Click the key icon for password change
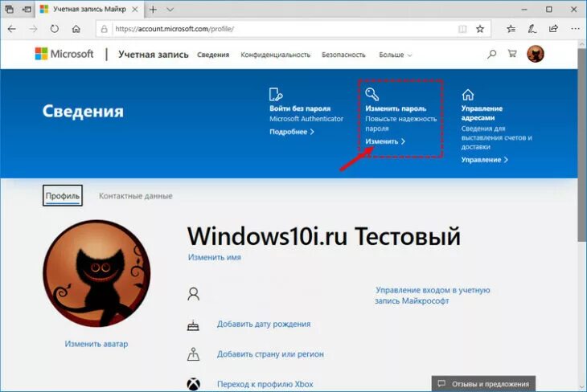 (x=372, y=94)
